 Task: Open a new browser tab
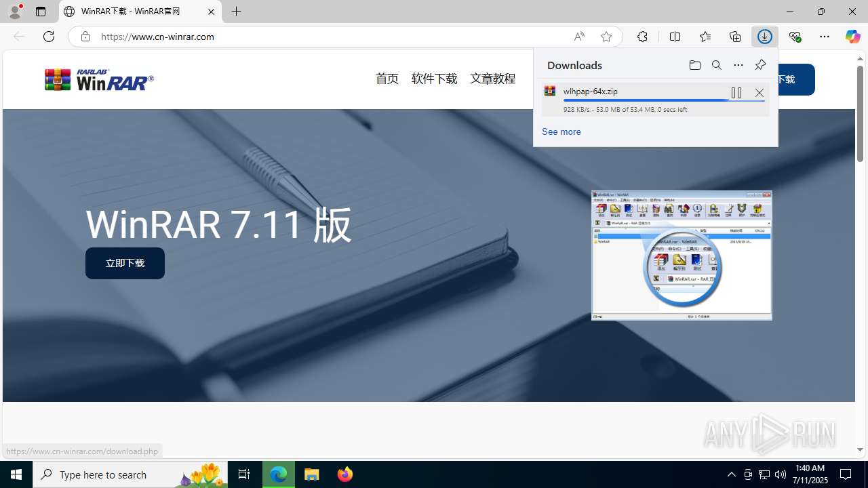click(x=237, y=12)
